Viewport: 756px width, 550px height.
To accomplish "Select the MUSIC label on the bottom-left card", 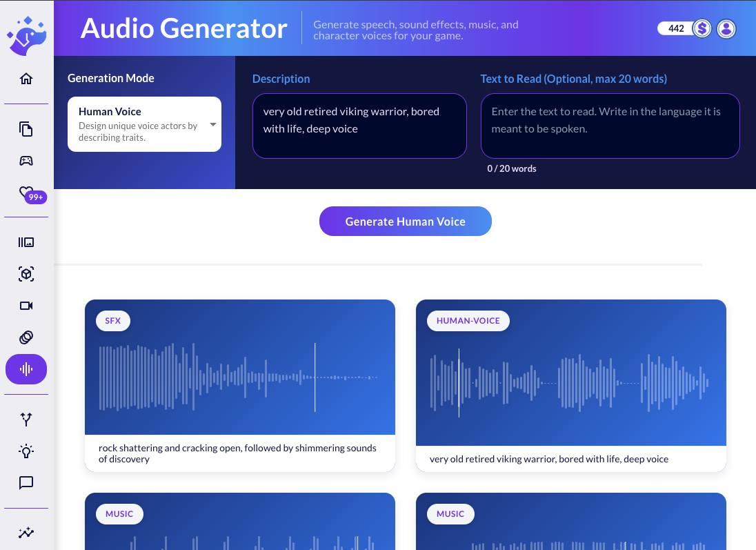I will coord(119,513).
